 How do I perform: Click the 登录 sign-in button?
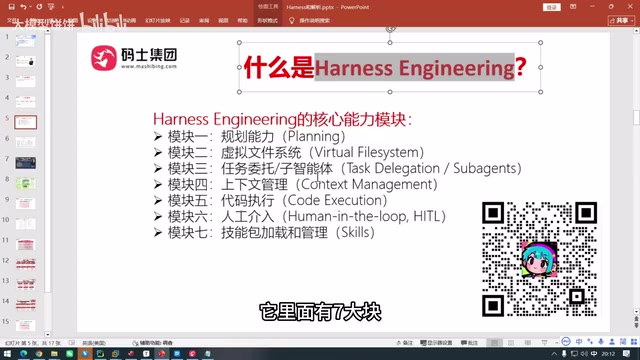(x=551, y=7)
